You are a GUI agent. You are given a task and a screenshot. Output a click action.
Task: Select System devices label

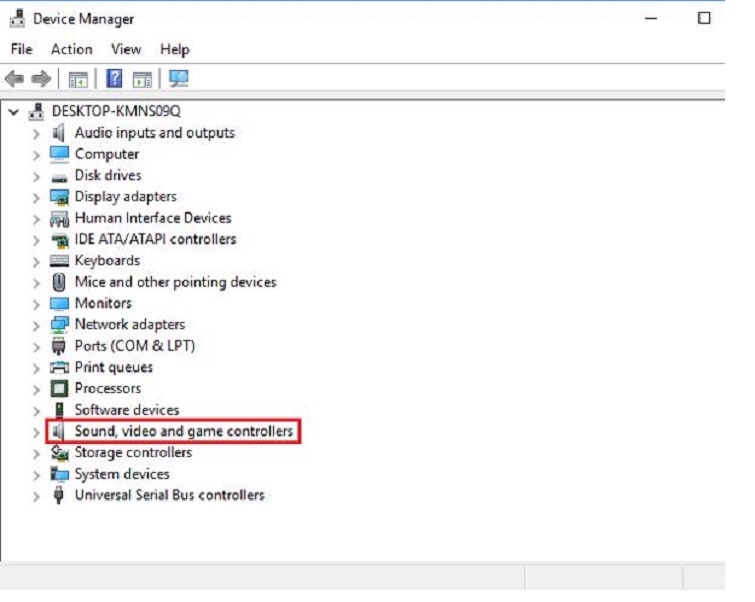tap(122, 474)
